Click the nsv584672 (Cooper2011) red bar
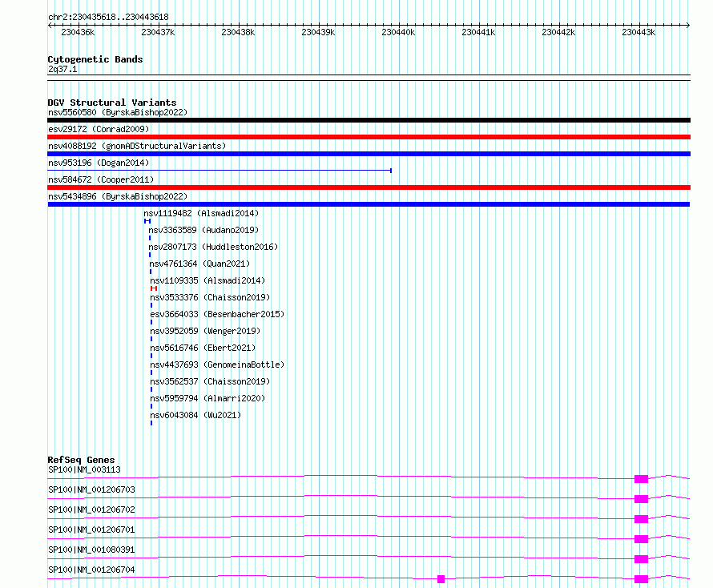The image size is (713, 588). 369,187
